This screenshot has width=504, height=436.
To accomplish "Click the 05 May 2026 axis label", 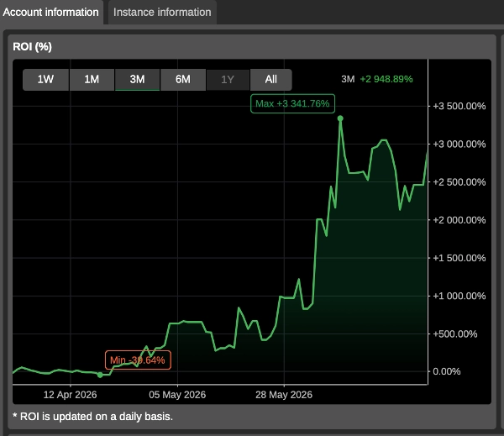I will [177, 395].
